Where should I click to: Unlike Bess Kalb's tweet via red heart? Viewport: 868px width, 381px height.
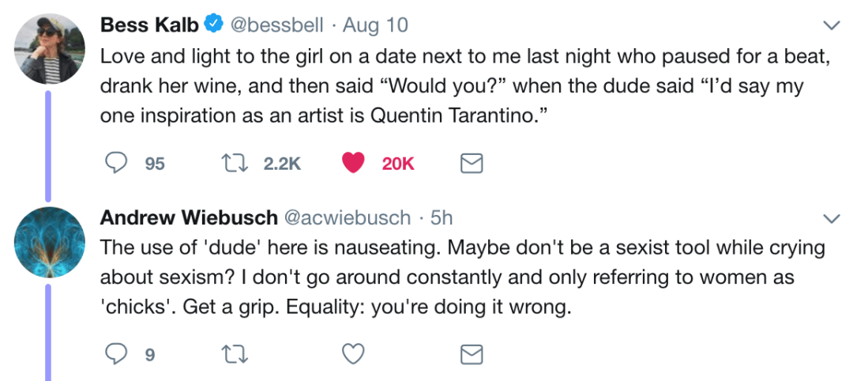[x=352, y=163]
